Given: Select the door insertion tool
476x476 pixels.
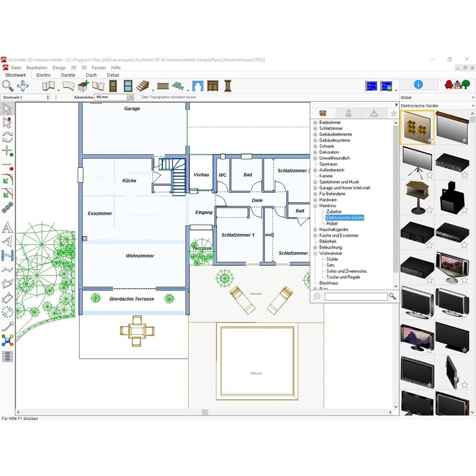Looking at the screenshot, I should (x=113, y=86).
